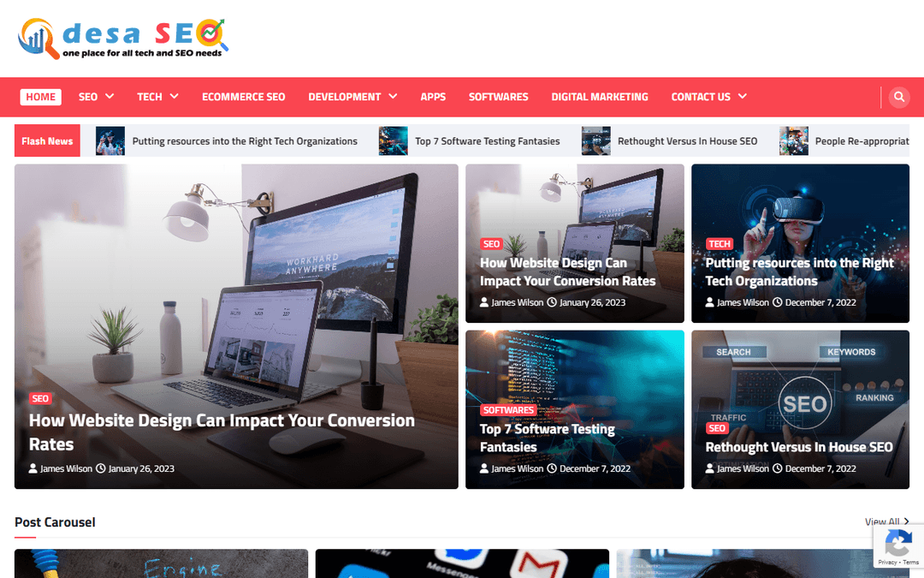This screenshot has width=924, height=578.
Task: Expand the CONTACT US menu chevron
Action: [x=743, y=96]
